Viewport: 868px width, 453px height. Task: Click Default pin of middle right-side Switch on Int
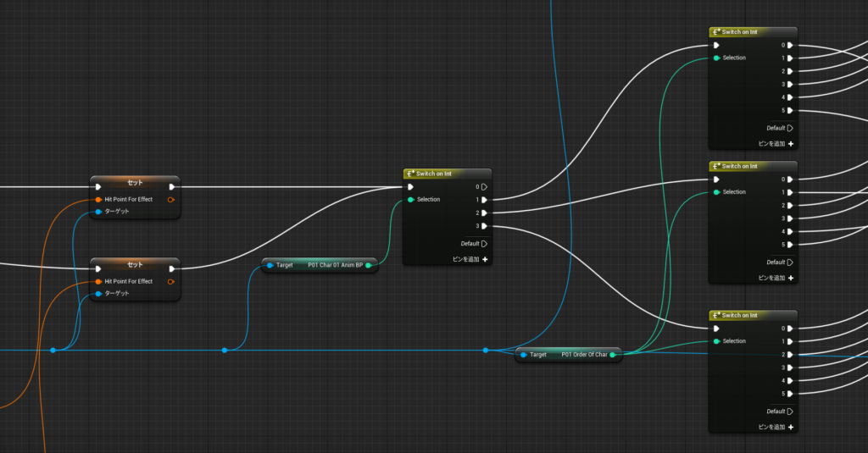(x=790, y=262)
